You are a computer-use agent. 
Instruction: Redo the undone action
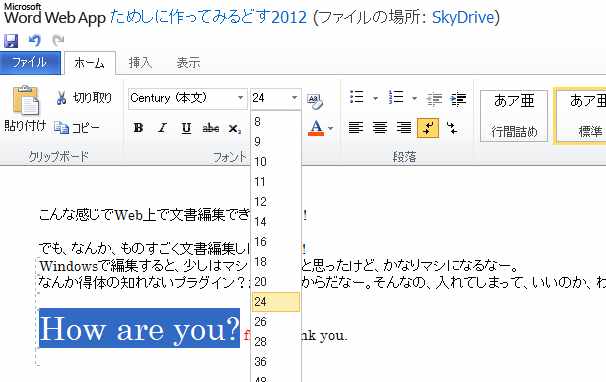click(58, 40)
